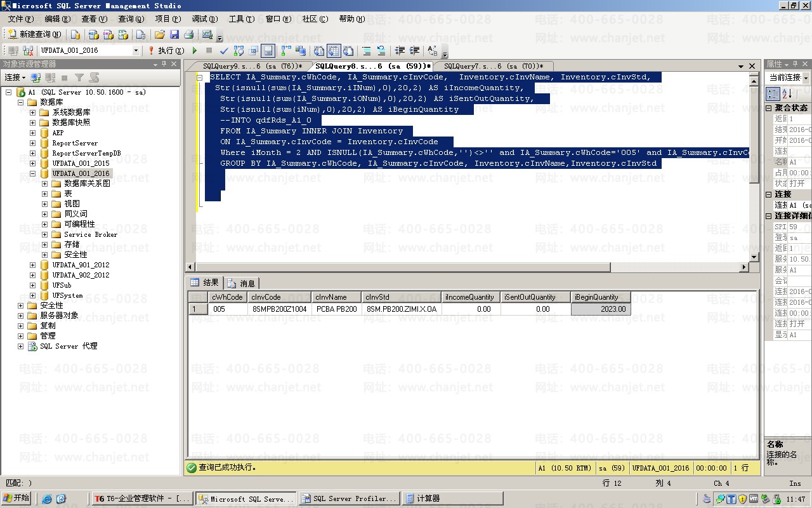Expand the UFDATA_001_2015 database node

[x=33, y=163]
